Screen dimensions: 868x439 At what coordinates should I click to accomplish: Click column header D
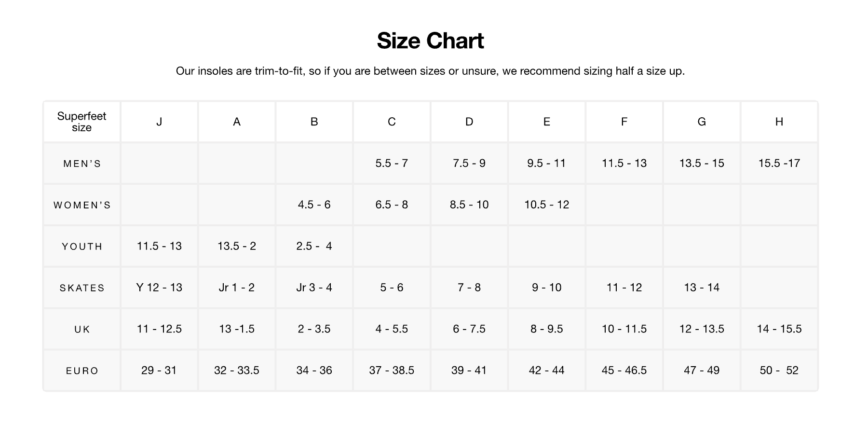point(469,122)
